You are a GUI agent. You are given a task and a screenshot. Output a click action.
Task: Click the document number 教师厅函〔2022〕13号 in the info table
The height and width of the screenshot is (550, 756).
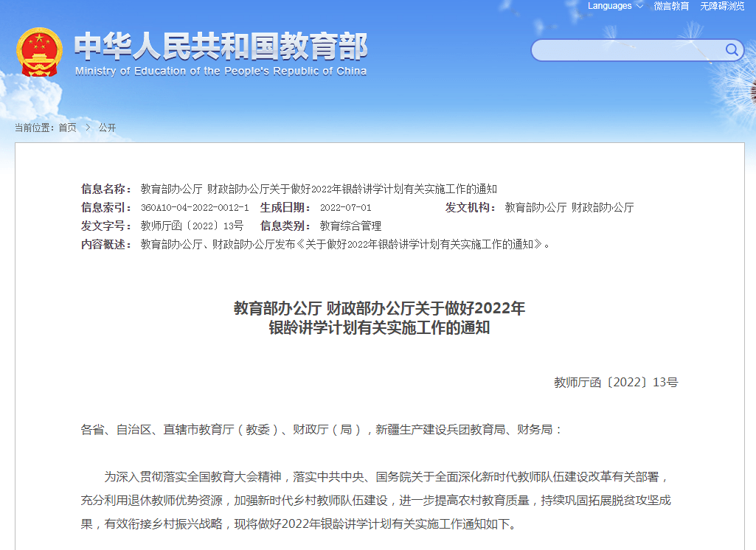click(x=192, y=226)
